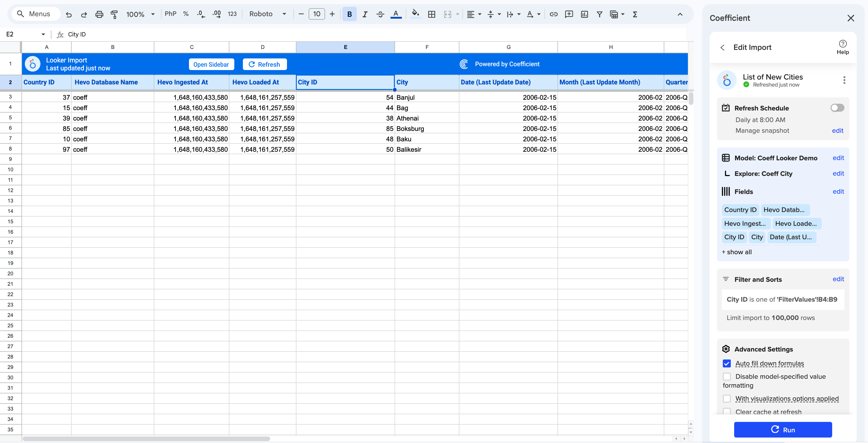Click edit next to Filter and Sorts

pos(838,279)
